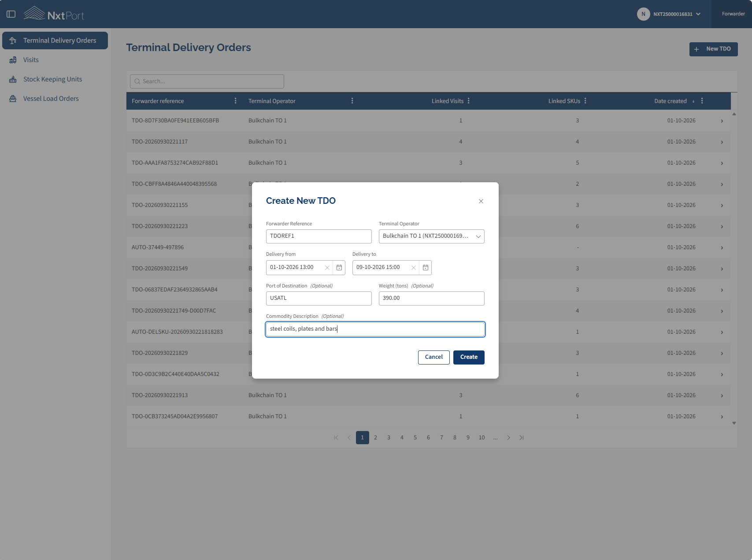Open Delivery to calendar picker

pos(426,268)
